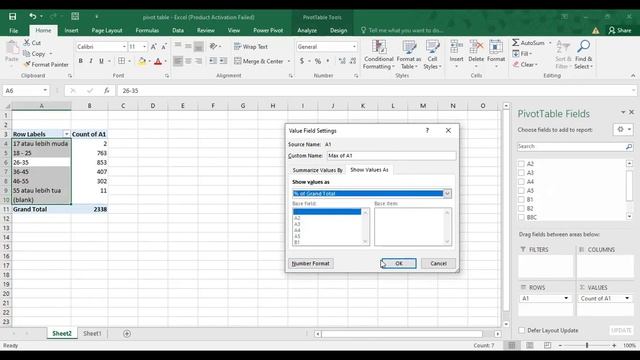The width and height of the screenshot is (640, 360).
Task: Click the Share button
Action: [620, 30]
